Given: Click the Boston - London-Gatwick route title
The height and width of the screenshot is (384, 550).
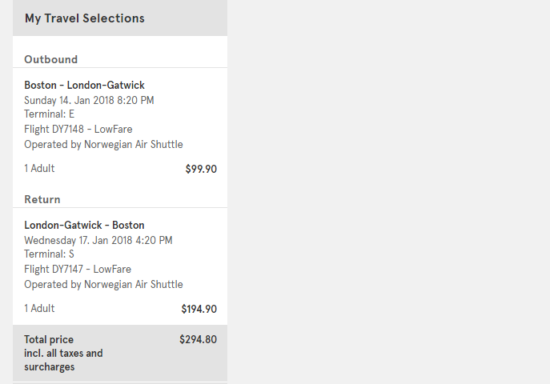Looking at the screenshot, I should (84, 85).
